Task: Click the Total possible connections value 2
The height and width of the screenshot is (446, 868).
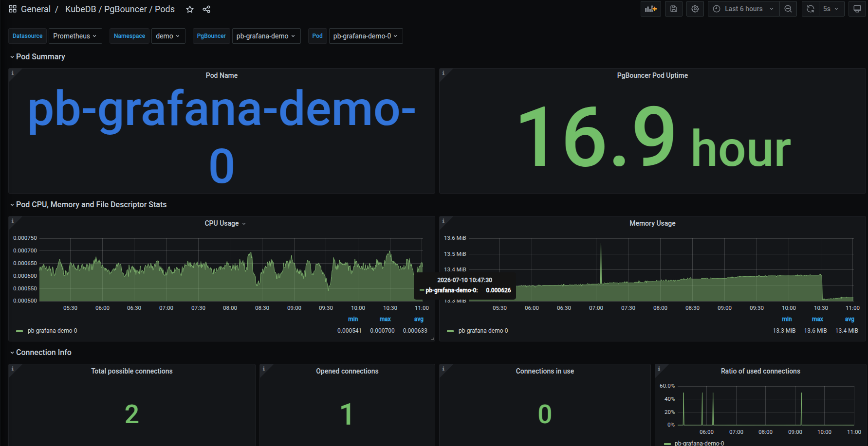Action: tap(132, 414)
